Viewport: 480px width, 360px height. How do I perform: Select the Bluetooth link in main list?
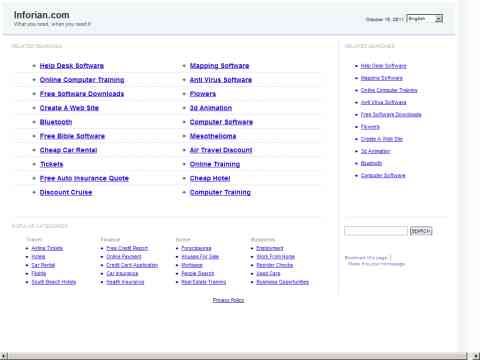coord(56,122)
